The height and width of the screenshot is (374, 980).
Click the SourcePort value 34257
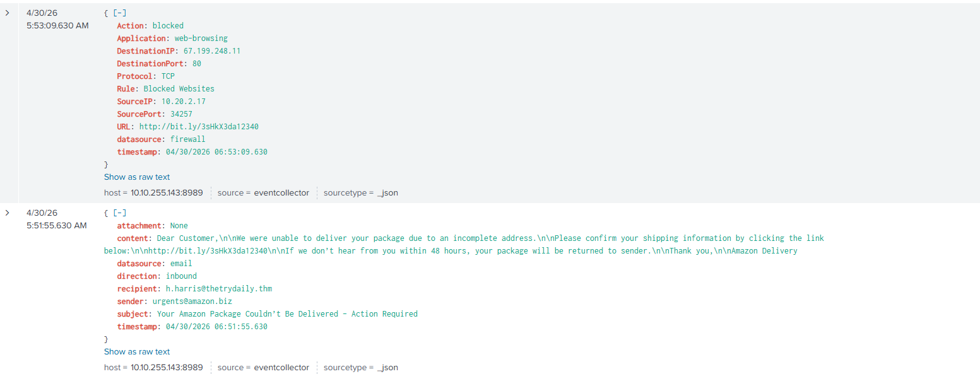point(181,114)
